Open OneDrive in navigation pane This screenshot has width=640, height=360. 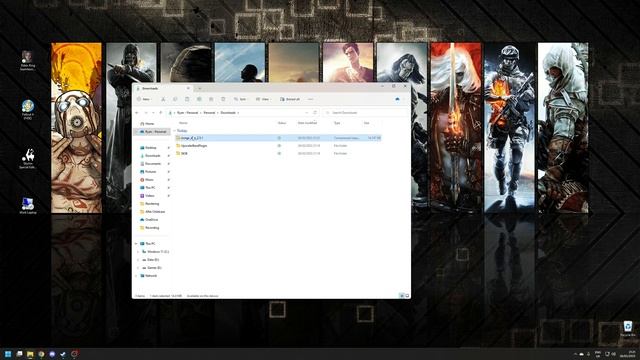coord(149,220)
